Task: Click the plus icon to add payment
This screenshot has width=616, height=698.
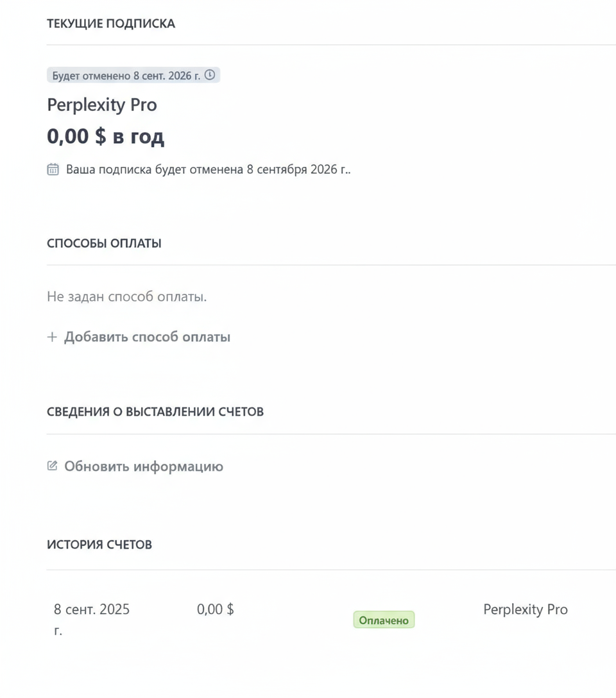Action: point(53,337)
